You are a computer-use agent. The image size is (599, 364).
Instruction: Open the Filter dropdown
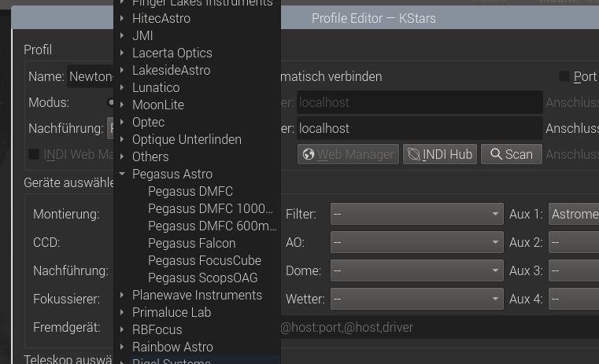416,214
